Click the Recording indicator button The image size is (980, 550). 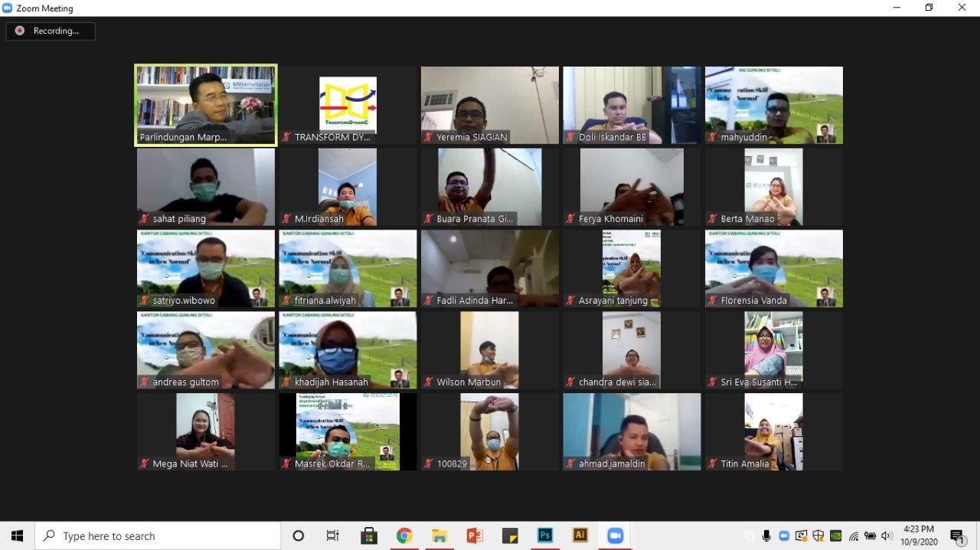point(51,31)
